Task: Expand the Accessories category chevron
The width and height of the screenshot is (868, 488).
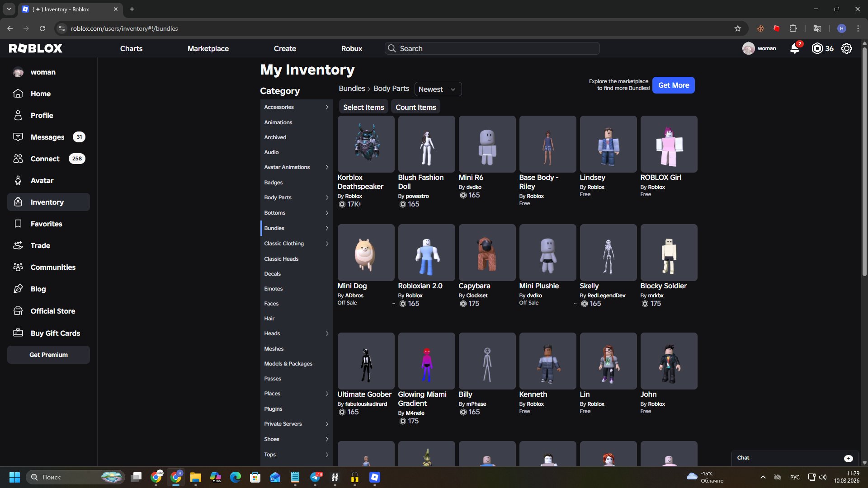Action: [x=327, y=107]
